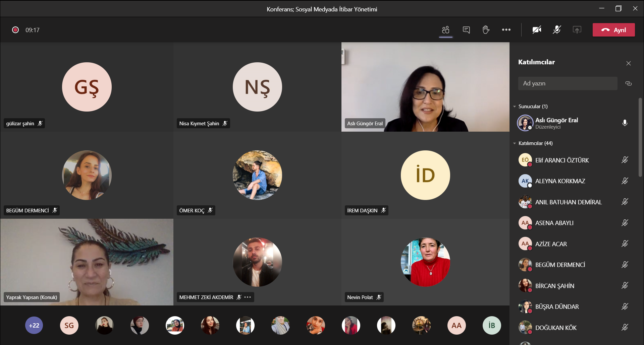This screenshot has height=345, width=644.
Task: Click BEGÜM DERMENCİ's muted mic in list
Action: coord(625,265)
